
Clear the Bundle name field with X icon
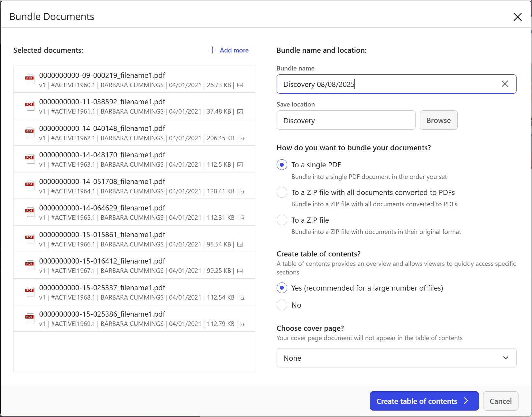(505, 84)
